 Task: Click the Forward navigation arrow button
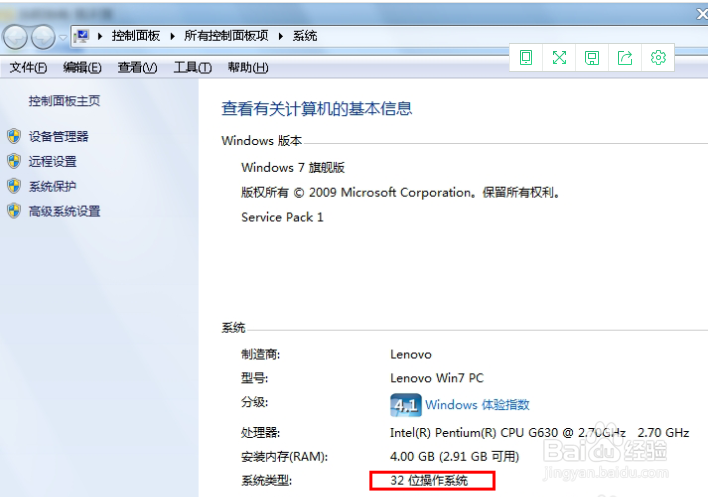[x=43, y=37]
